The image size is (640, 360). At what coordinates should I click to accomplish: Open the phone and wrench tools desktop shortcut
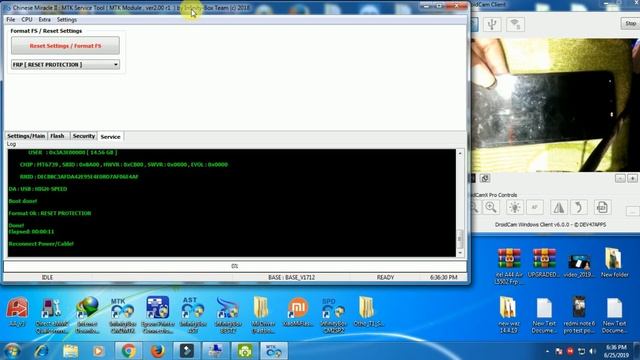click(52, 316)
